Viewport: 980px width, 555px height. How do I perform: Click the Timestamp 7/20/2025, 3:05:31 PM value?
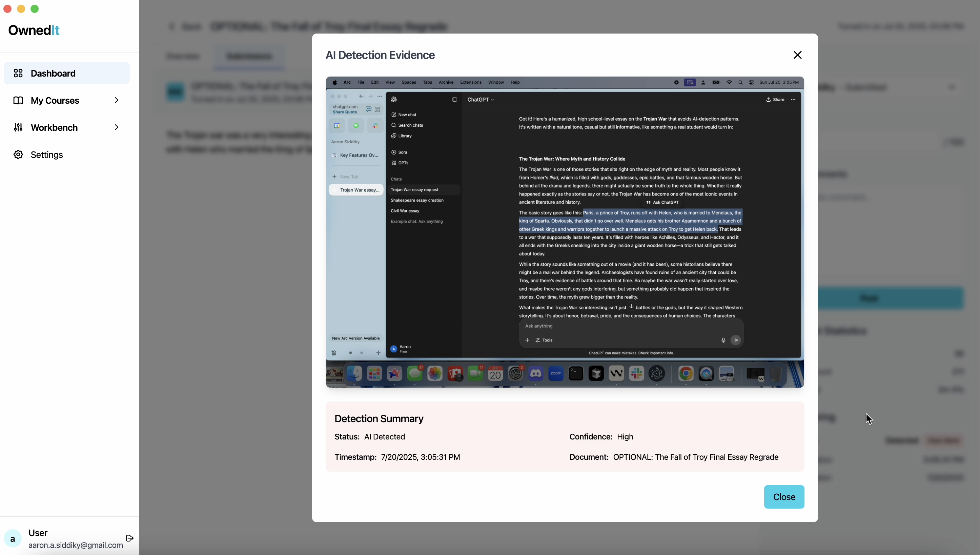click(x=420, y=457)
